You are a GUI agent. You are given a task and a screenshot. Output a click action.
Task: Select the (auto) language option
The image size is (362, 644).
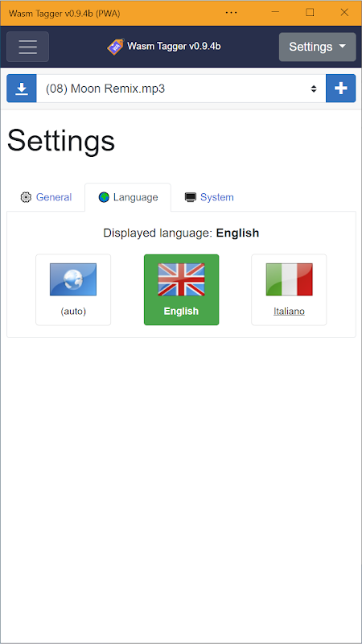tap(73, 290)
